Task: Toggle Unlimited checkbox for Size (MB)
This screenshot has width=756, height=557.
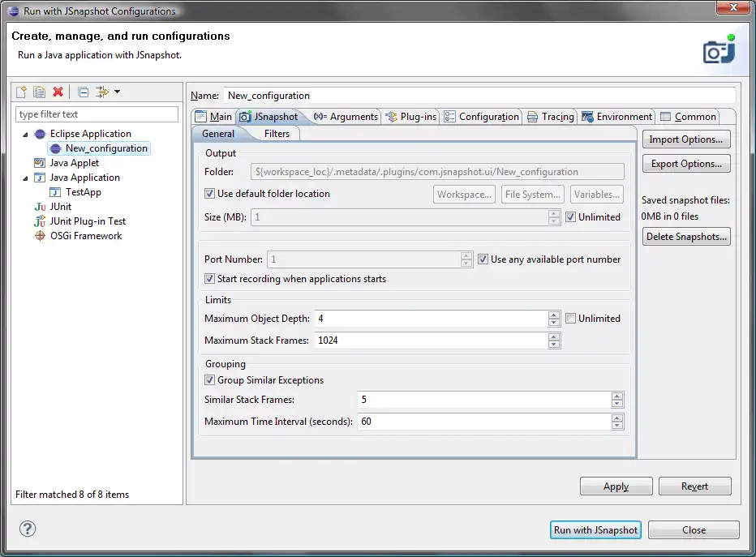Action: coord(571,216)
